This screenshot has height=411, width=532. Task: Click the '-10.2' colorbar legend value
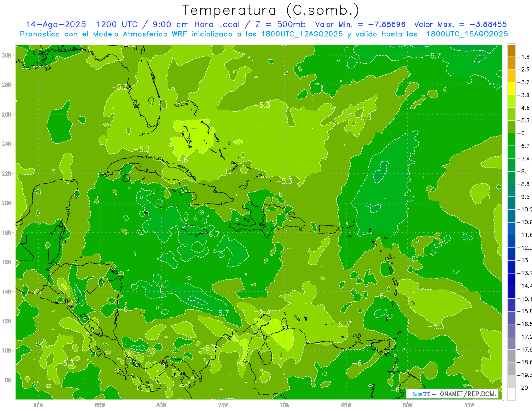coord(525,209)
